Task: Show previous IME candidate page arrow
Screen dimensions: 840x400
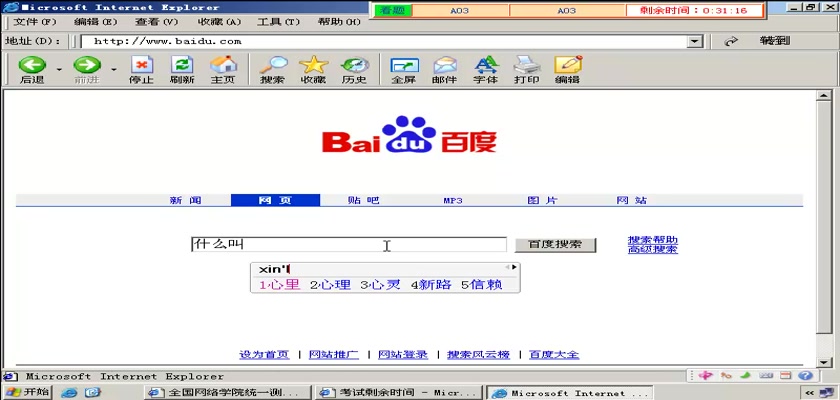Action: [507, 267]
